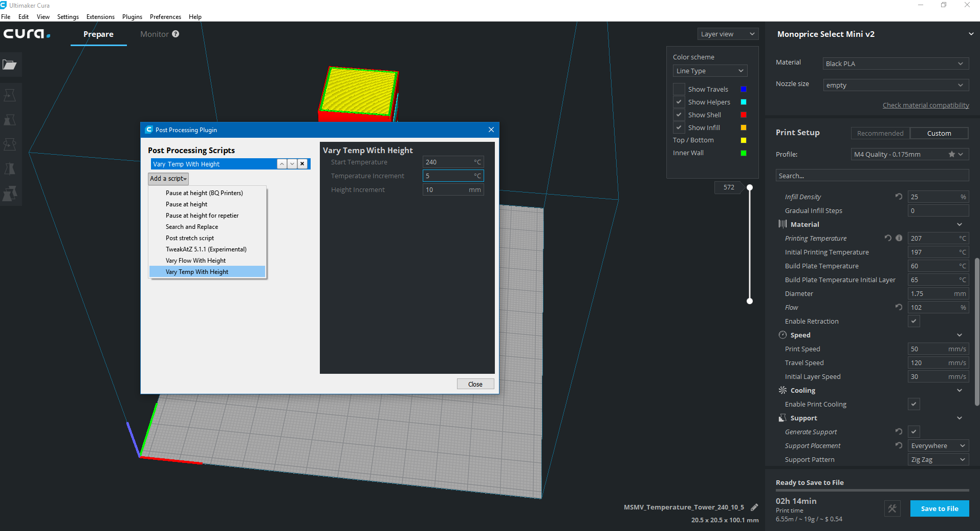The height and width of the screenshot is (531, 980).
Task: Open the Color scheme Line Type dropdown
Action: click(x=710, y=71)
